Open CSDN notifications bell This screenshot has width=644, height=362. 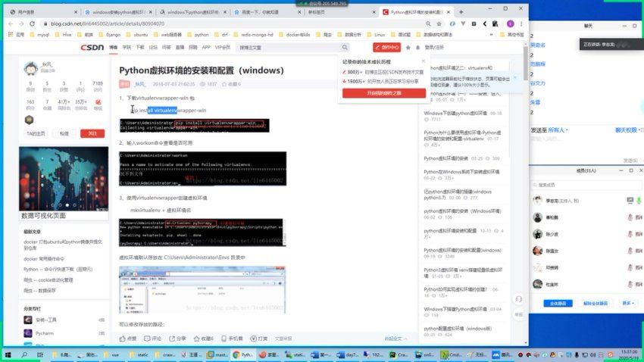click(x=417, y=48)
